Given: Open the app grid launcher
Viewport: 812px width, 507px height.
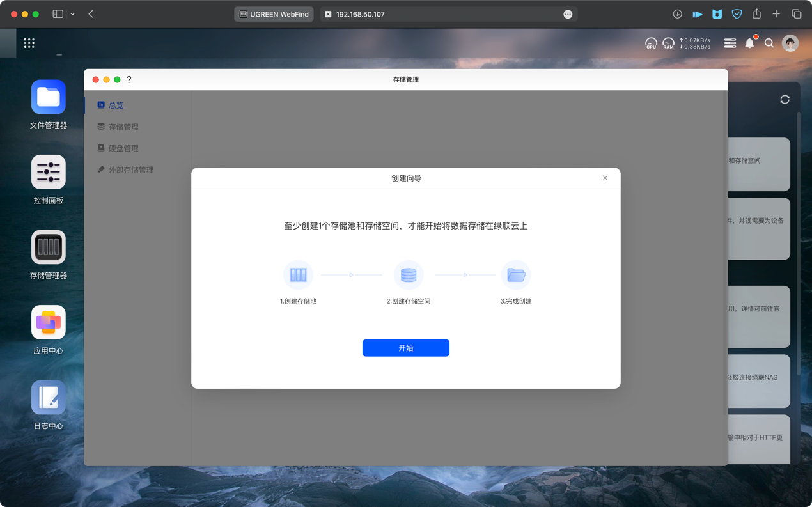Looking at the screenshot, I should 29,43.
